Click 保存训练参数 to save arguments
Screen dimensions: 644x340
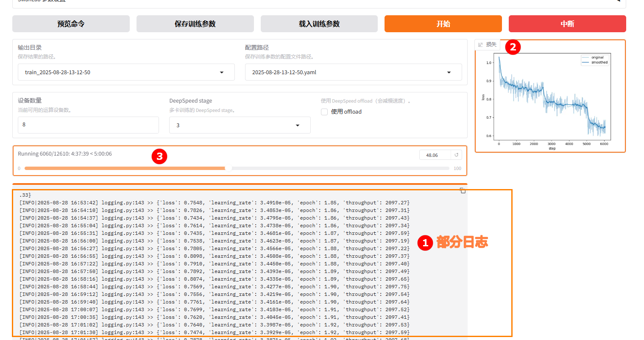[x=195, y=24]
